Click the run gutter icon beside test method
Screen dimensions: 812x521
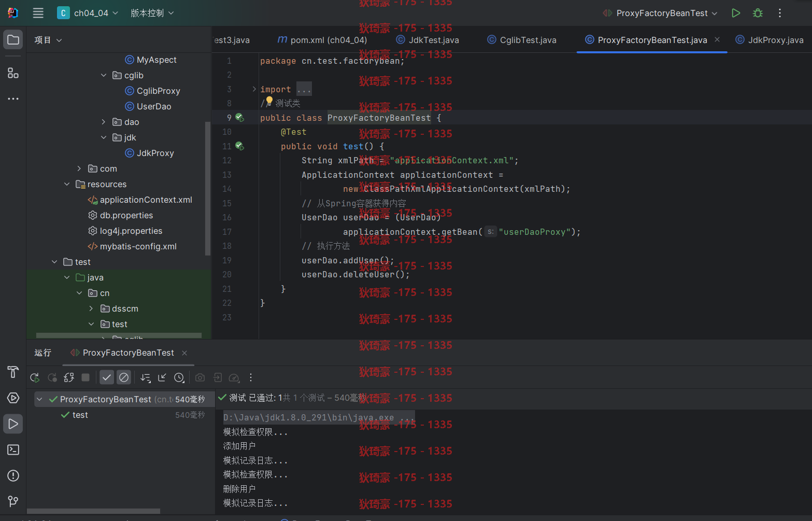coord(239,146)
